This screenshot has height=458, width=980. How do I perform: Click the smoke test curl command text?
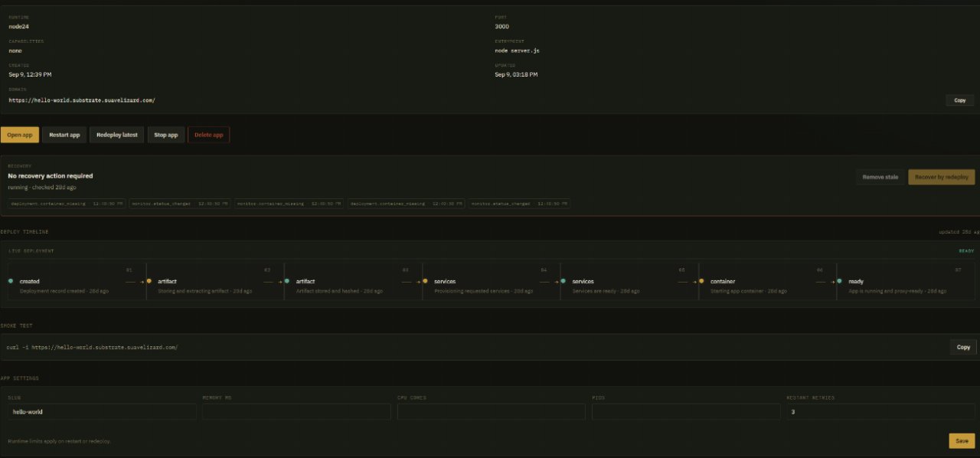[92, 347]
